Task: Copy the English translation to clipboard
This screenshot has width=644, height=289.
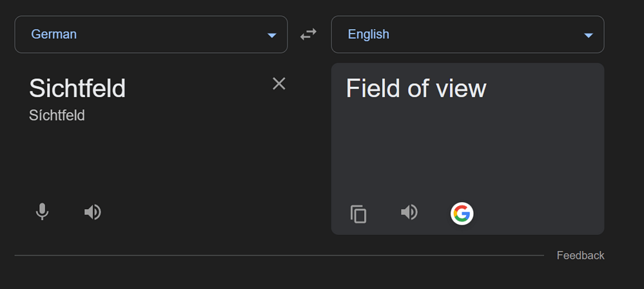Action: [358, 214]
